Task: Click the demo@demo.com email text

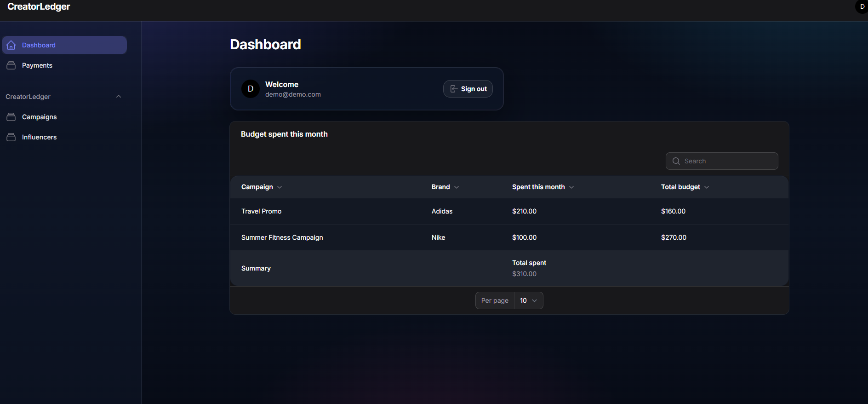Action: point(293,94)
